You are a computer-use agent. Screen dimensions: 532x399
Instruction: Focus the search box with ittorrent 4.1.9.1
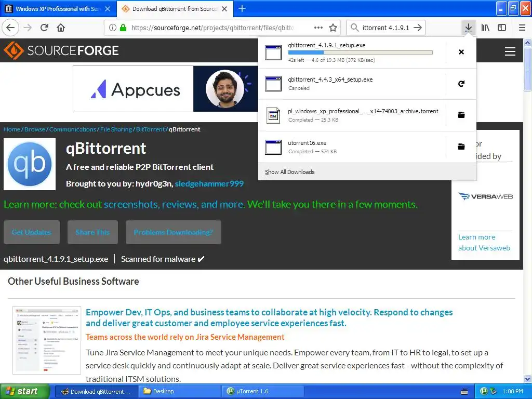(385, 28)
